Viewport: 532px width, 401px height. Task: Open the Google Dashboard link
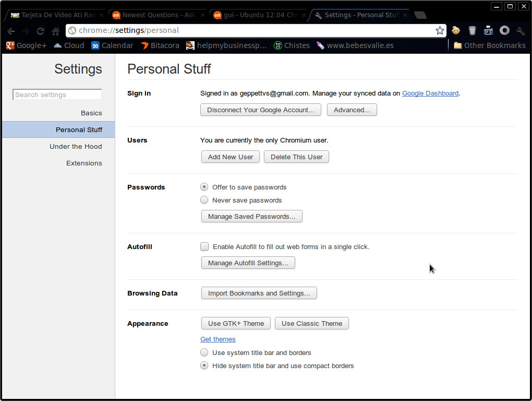point(430,93)
